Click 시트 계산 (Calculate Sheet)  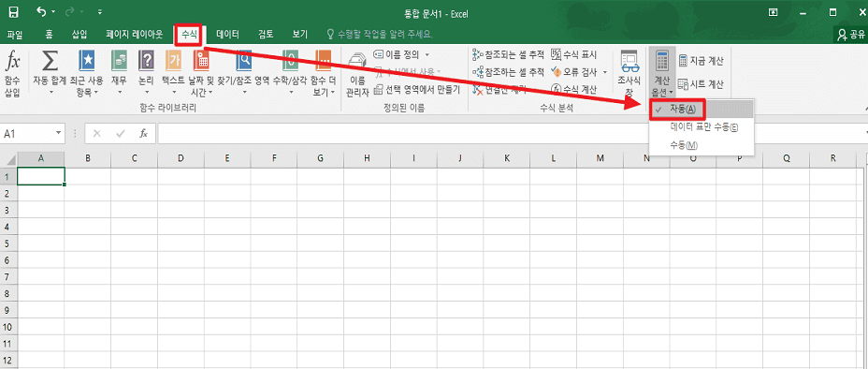701,84
